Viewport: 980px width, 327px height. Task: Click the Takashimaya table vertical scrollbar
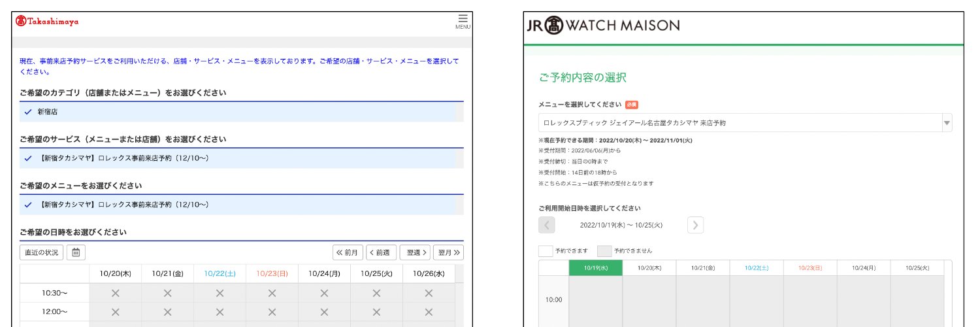coord(459,296)
